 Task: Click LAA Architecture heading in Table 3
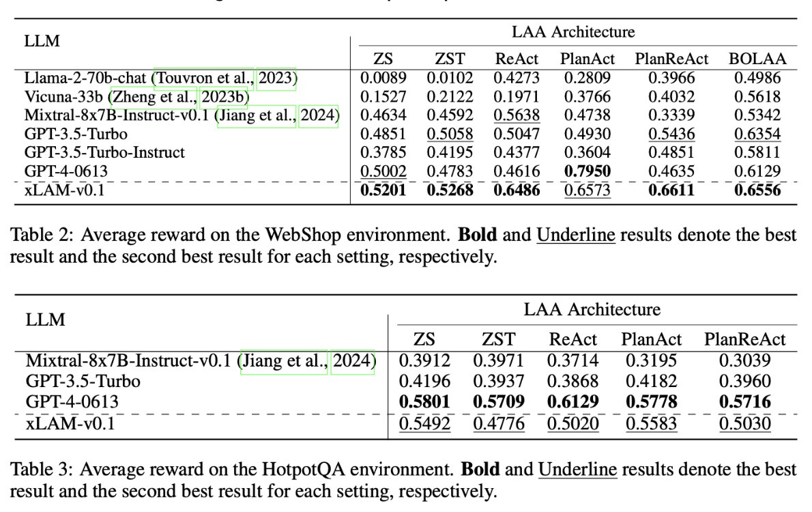(x=592, y=310)
